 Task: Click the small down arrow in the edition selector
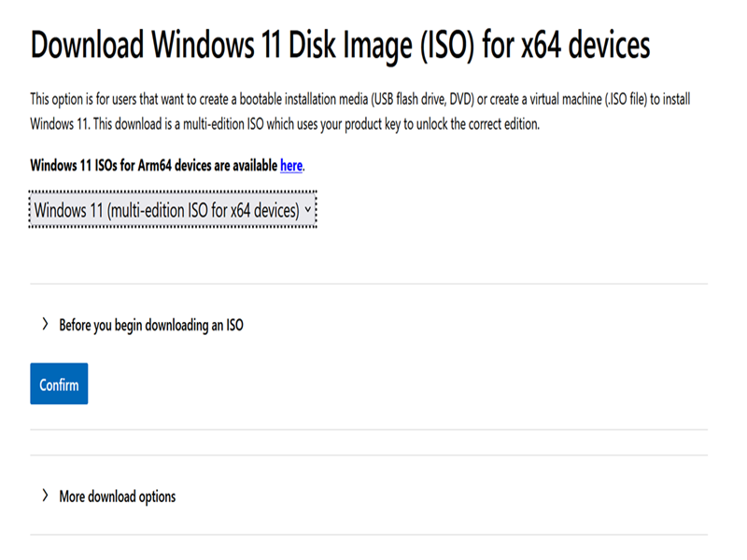[x=308, y=211]
